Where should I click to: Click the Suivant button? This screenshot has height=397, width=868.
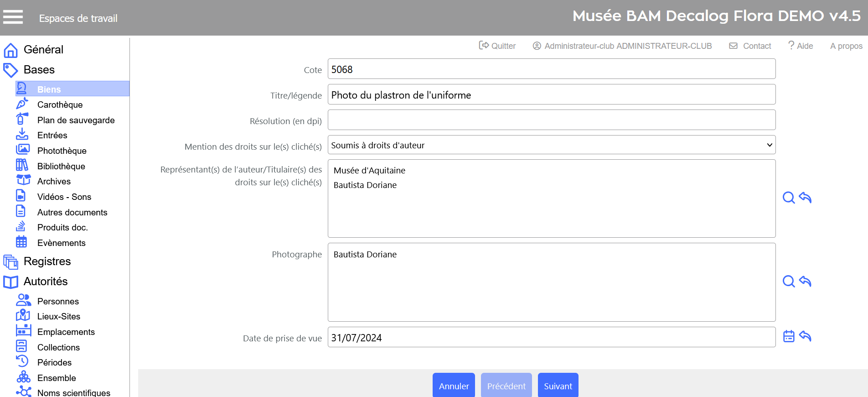[x=558, y=386]
